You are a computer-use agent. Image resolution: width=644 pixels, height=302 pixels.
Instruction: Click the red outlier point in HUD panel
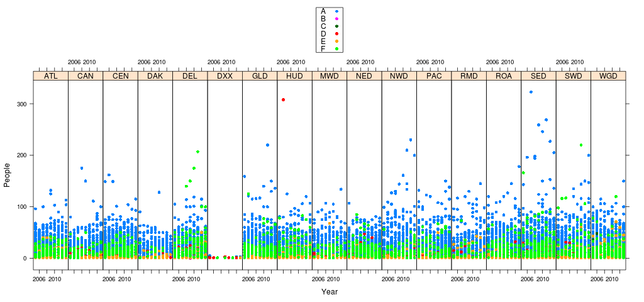point(284,99)
